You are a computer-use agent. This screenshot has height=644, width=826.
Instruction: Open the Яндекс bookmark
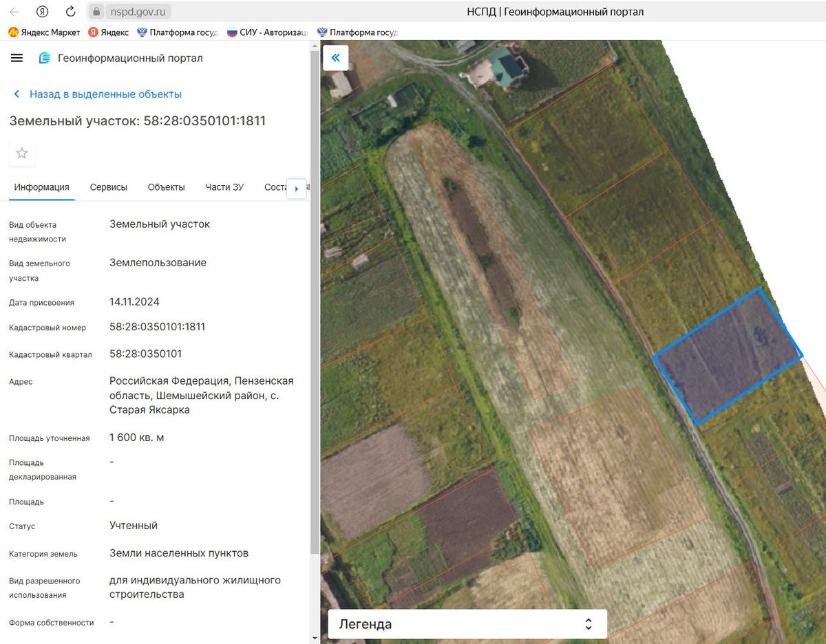[108, 32]
